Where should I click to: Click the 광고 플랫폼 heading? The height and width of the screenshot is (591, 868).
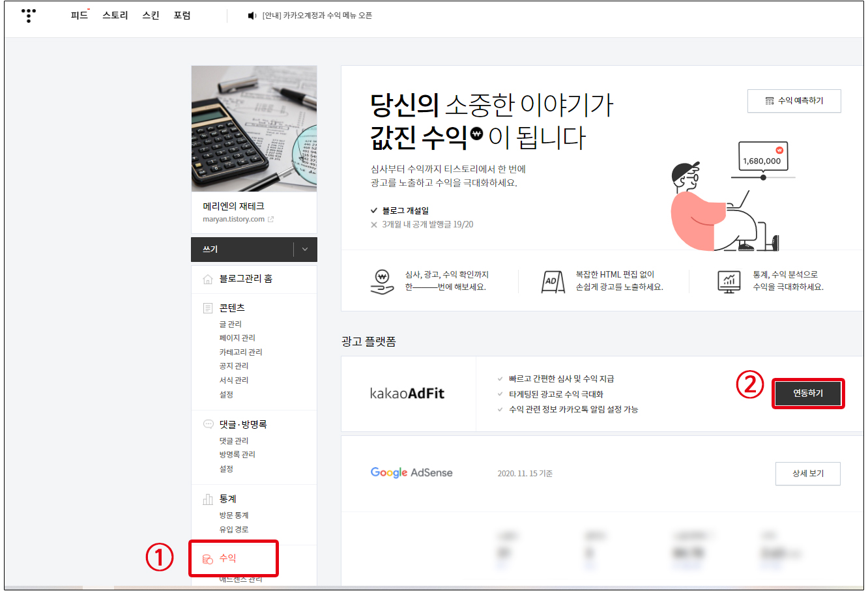click(x=369, y=342)
